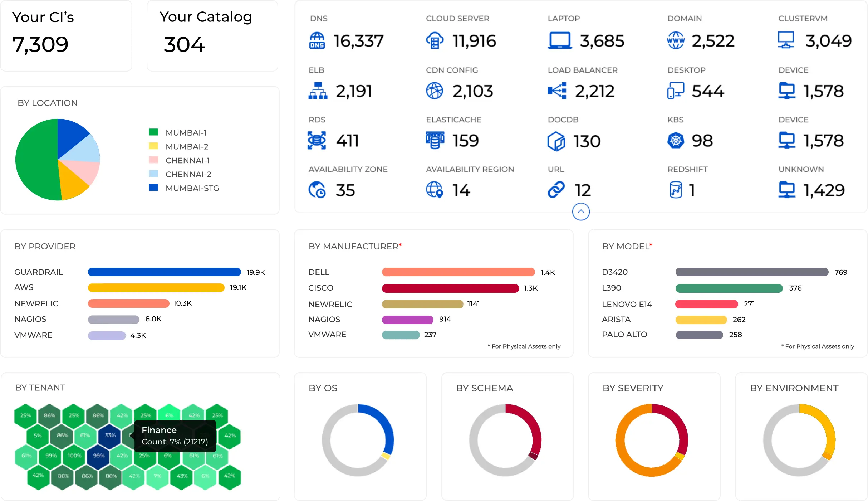Image resolution: width=868 pixels, height=501 pixels.
Task: Click the Redshift database icon
Action: 676,190
